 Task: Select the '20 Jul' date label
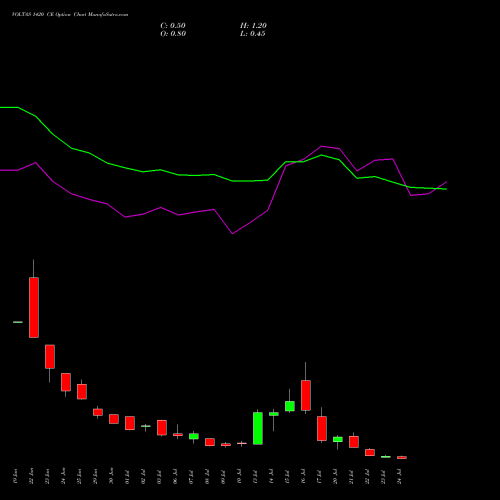coord(335,477)
